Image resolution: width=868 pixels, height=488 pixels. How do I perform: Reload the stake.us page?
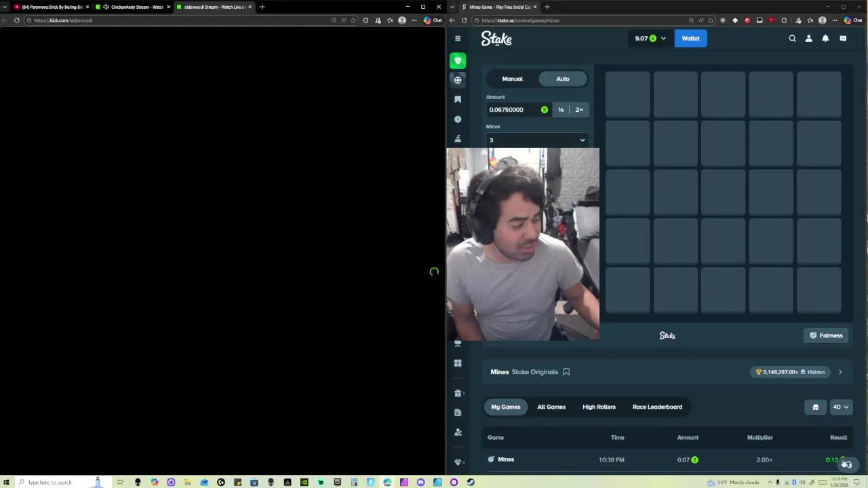point(465,20)
